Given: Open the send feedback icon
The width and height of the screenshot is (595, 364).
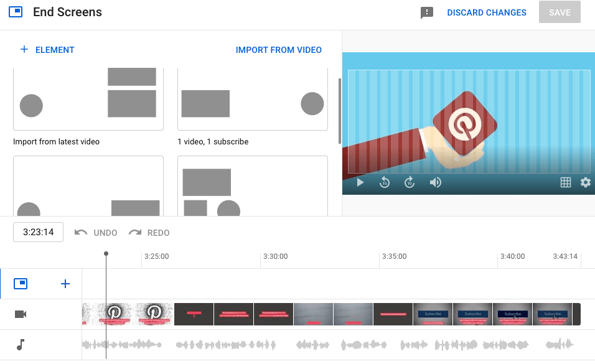Looking at the screenshot, I should click(x=426, y=13).
